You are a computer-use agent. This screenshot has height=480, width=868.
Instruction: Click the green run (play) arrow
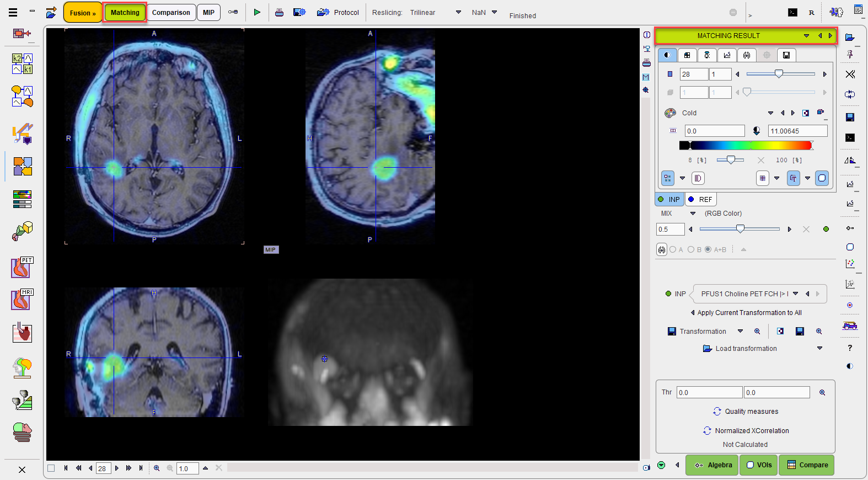pyautogui.click(x=257, y=12)
